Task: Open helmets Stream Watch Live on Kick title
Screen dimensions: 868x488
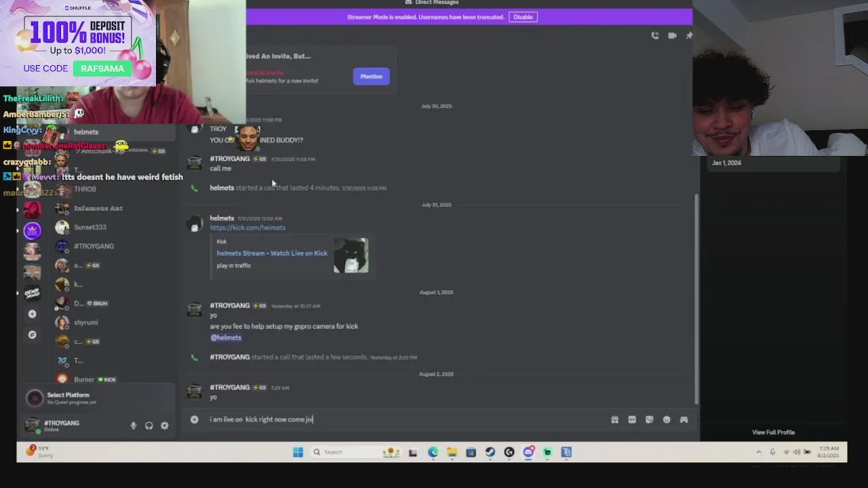Action: pos(272,253)
